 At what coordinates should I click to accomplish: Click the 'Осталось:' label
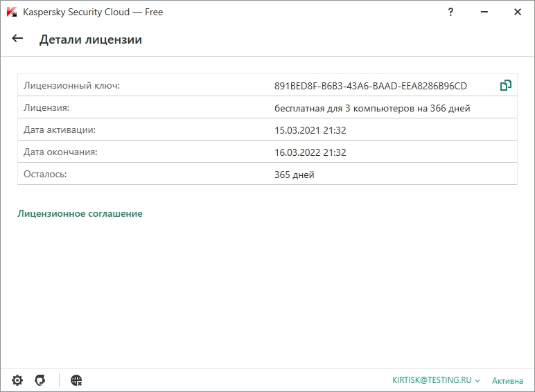pyautogui.click(x=45, y=175)
